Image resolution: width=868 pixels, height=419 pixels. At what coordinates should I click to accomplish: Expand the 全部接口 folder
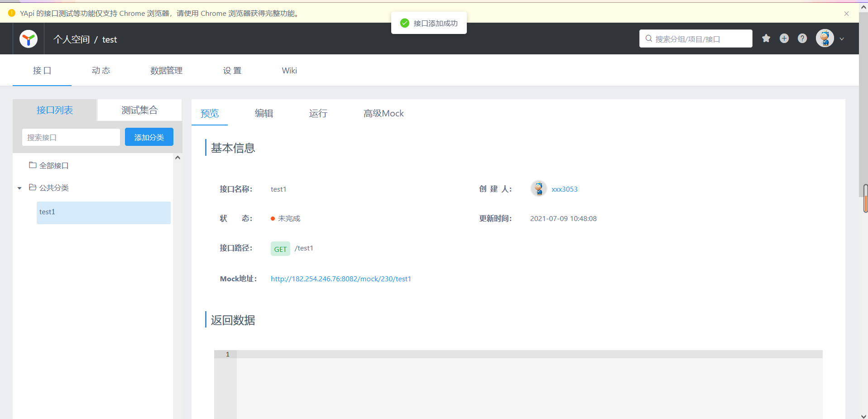tap(32, 165)
